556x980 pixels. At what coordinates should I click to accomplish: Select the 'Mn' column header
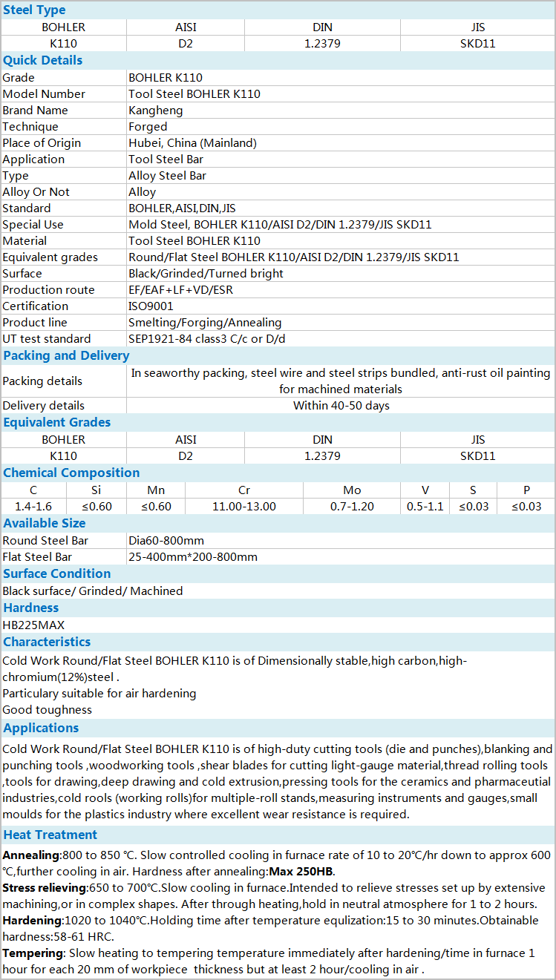156,490
